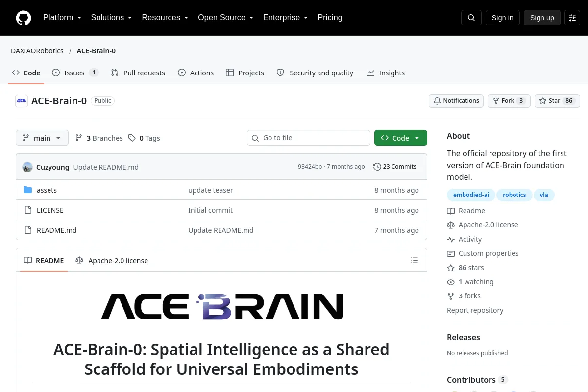Open the green Code dropdown button
The image size is (588, 392).
tap(401, 138)
